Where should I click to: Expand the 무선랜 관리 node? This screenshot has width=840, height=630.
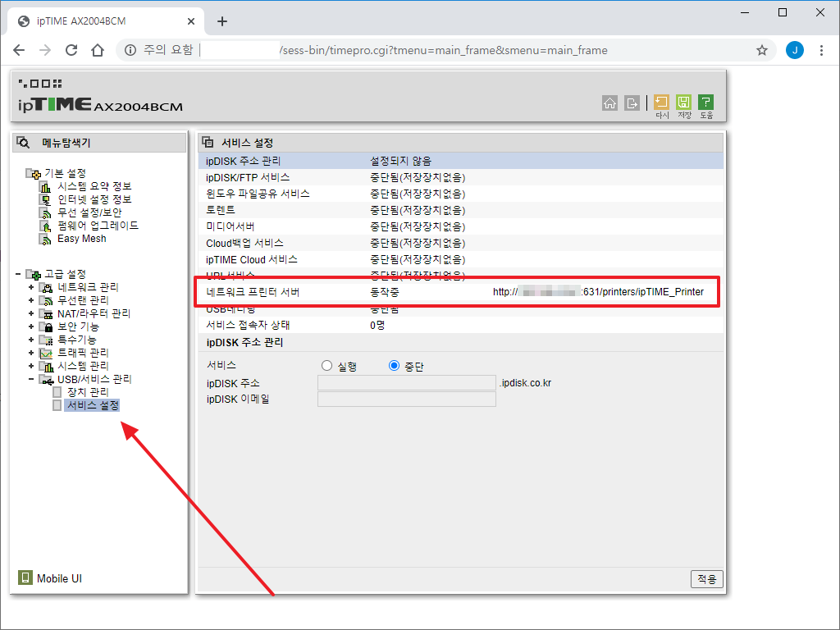click(x=31, y=300)
